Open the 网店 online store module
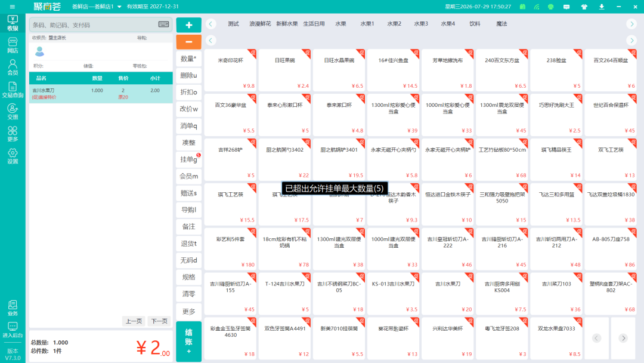644x363 pixels. tap(13, 45)
